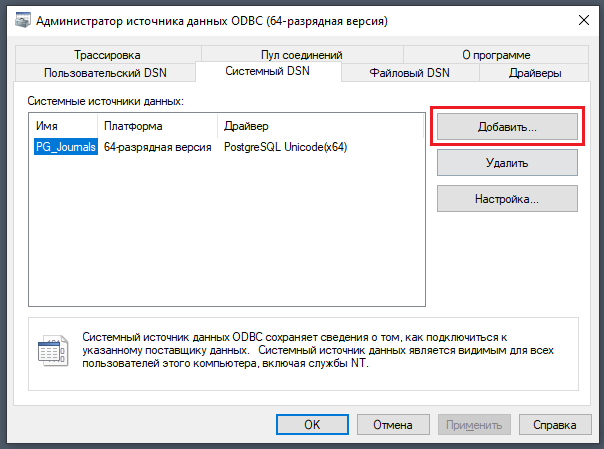Close the ODBC administrator window
The width and height of the screenshot is (604, 449).
click(581, 21)
